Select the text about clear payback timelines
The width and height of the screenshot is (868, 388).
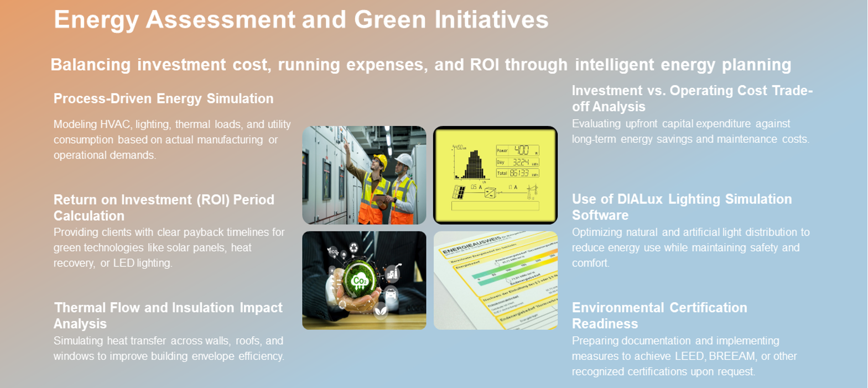169,248
